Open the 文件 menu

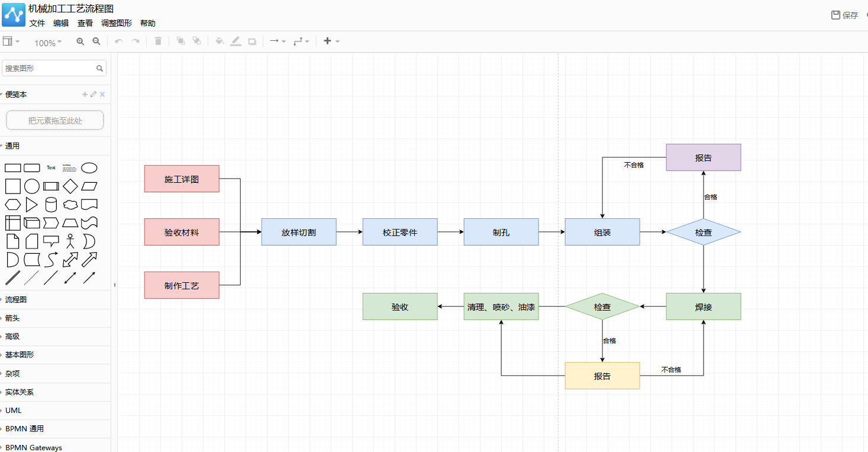[37, 23]
